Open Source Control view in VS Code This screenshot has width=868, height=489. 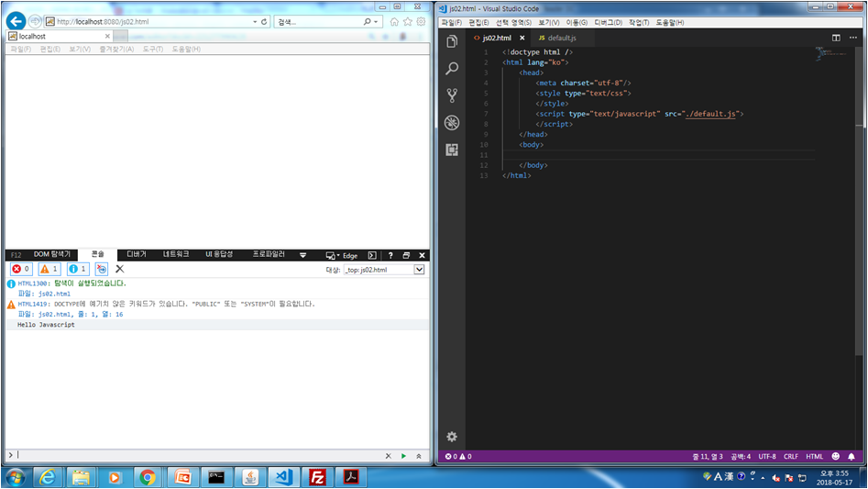point(452,95)
